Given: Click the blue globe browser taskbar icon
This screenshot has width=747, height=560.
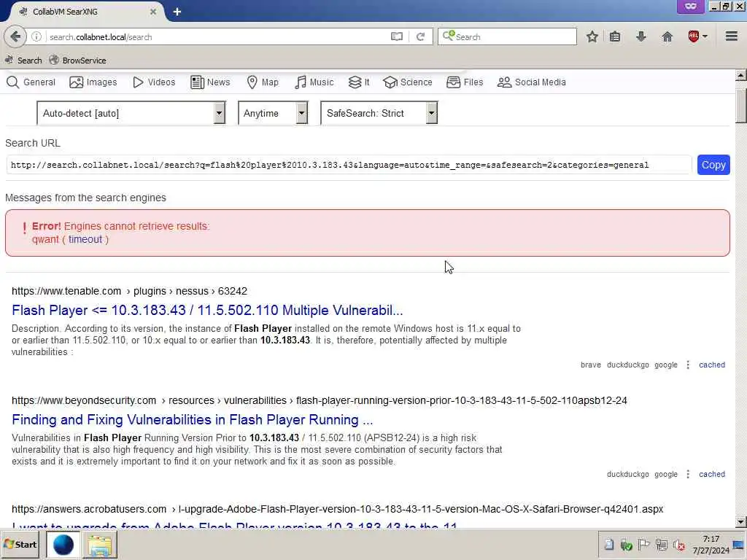Looking at the screenshot, I should (x=63, y=545).
